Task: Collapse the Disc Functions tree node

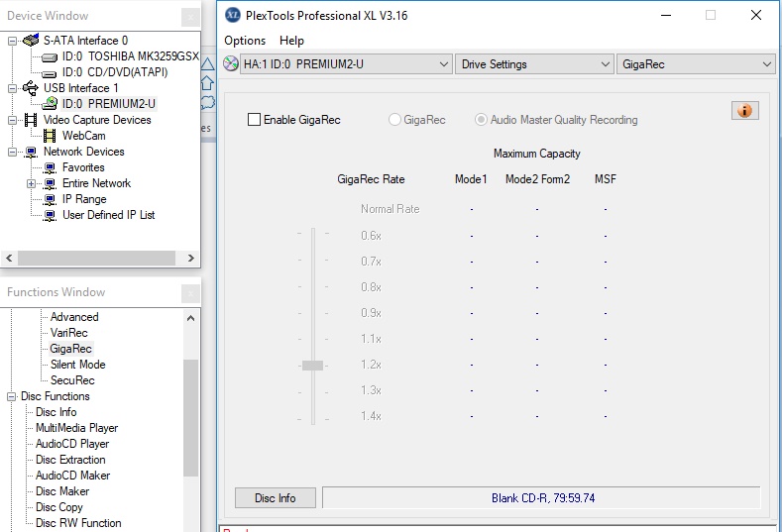Action: point(11,397)
